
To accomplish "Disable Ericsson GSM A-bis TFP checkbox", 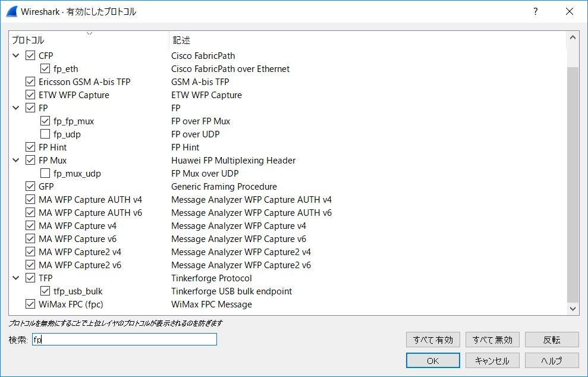I will [x=30, y=82].
